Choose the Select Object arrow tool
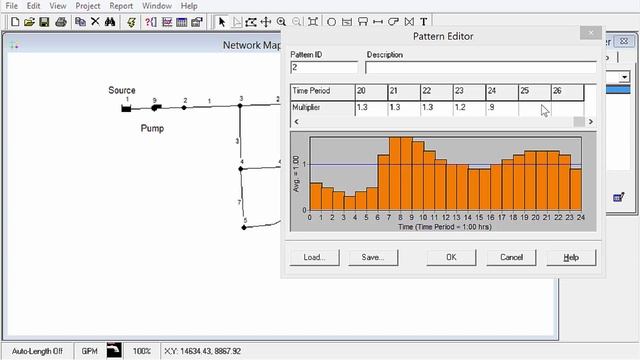Viewport: 640px width, 360px height. 222,22
